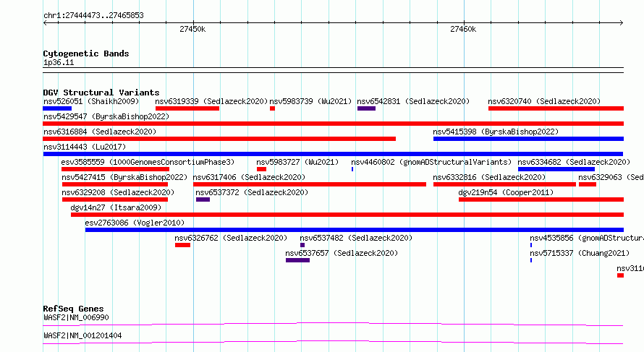The height and width of the screenshot is (352, 644).
Task: Click the esv3585559 1000Genomes label
Action: (148, 162)
